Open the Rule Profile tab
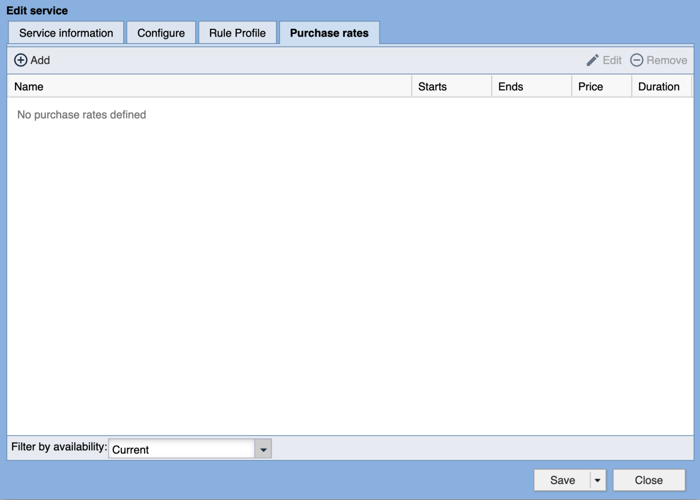The height and width of the screenshot is (500, 700). click(237, 33)
